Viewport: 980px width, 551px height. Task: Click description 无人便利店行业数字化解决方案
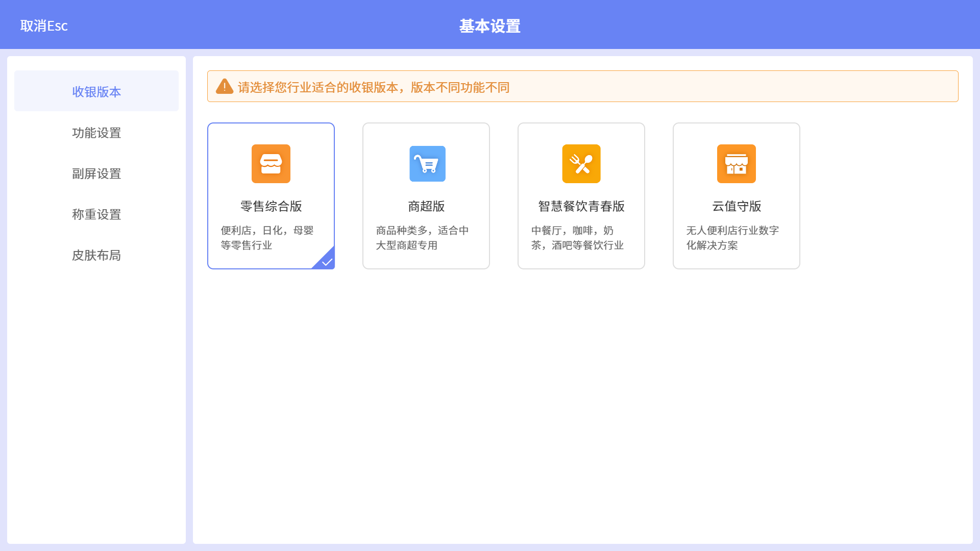click(x=732, y=238)
